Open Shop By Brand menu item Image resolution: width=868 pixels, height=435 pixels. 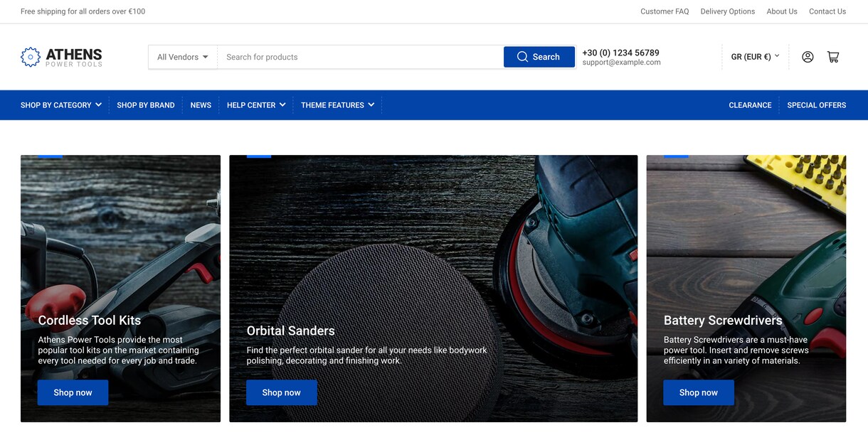point(146,105)
